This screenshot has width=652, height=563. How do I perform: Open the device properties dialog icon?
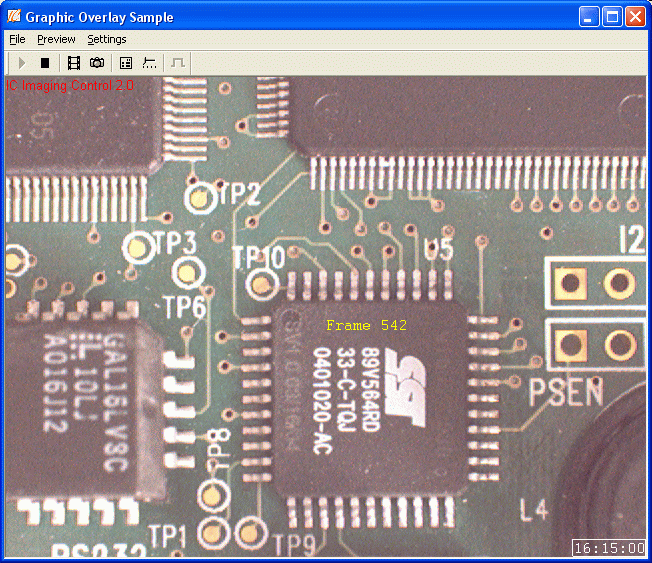126,63
